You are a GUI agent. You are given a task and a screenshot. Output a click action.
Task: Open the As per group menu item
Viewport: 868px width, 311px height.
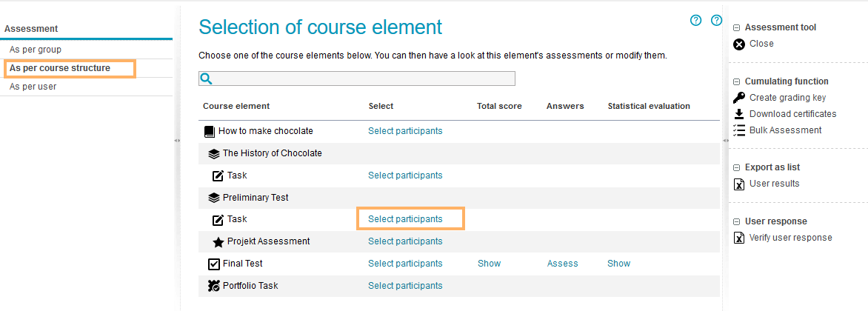(x=36, y=50)
